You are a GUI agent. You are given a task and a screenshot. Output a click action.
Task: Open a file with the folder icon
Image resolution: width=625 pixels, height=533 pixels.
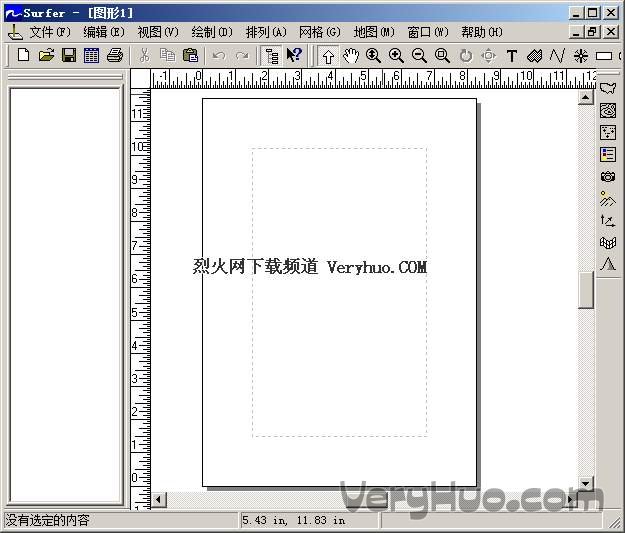[x=46, y=55]
